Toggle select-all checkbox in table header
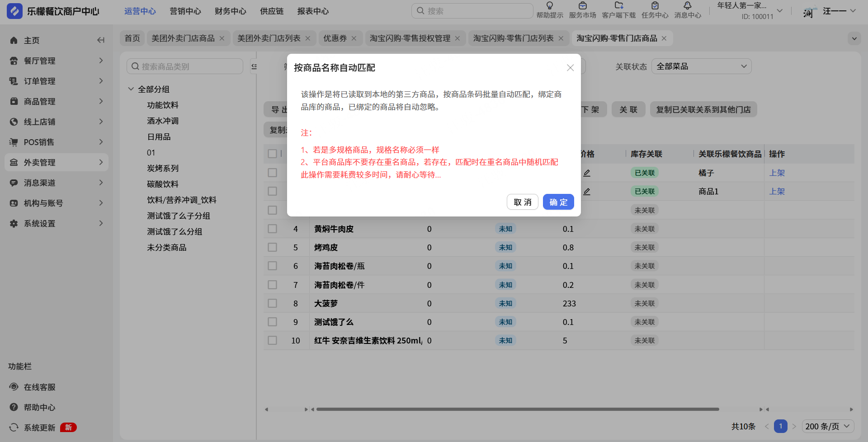Viewport: 868px width, 442px height. pos(272,154)
